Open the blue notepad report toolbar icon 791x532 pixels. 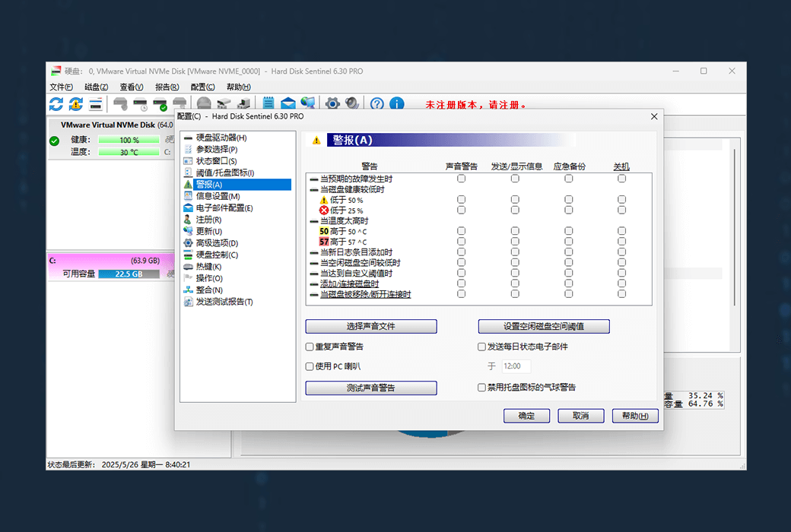(268, 103)
